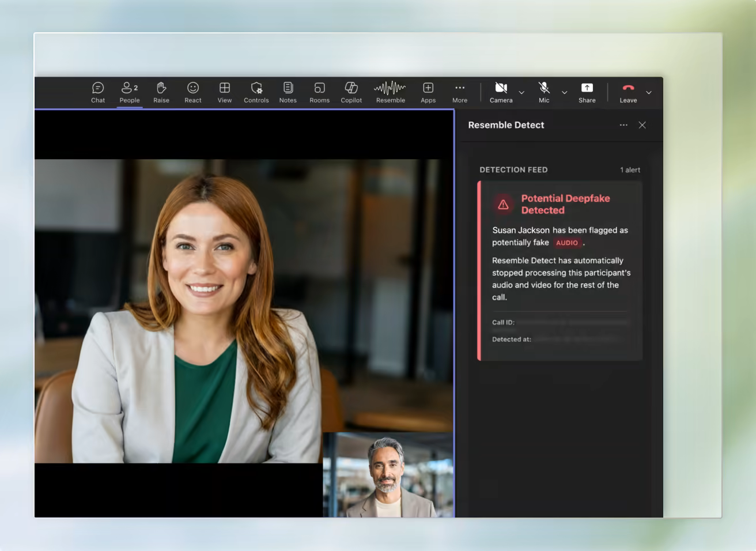Select the main video of red-haired woman

pyautogui.click(x=244, y=311)
